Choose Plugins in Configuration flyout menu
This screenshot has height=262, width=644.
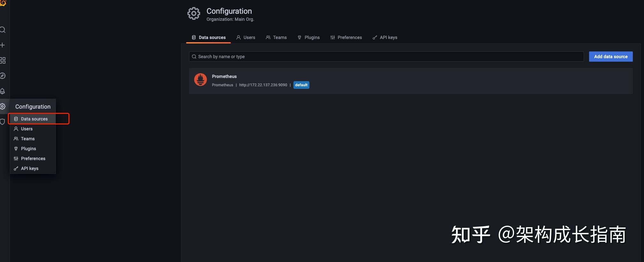[28, 149]
